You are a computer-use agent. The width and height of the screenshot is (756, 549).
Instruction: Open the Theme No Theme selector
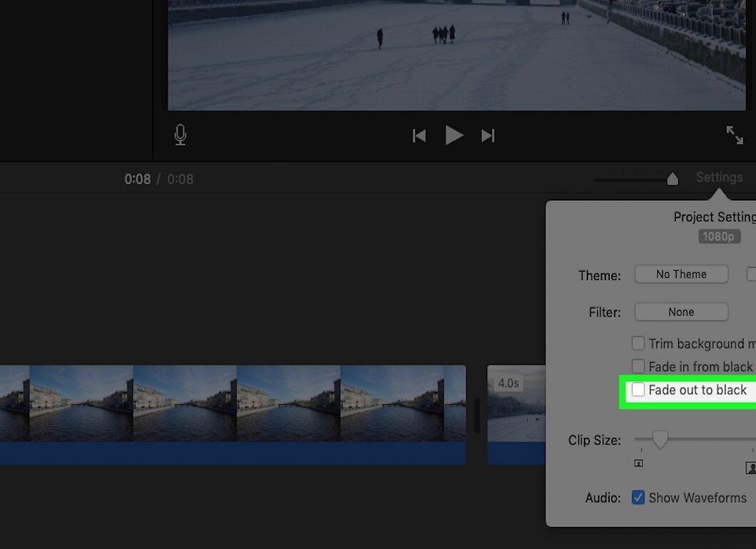point(681,274)
